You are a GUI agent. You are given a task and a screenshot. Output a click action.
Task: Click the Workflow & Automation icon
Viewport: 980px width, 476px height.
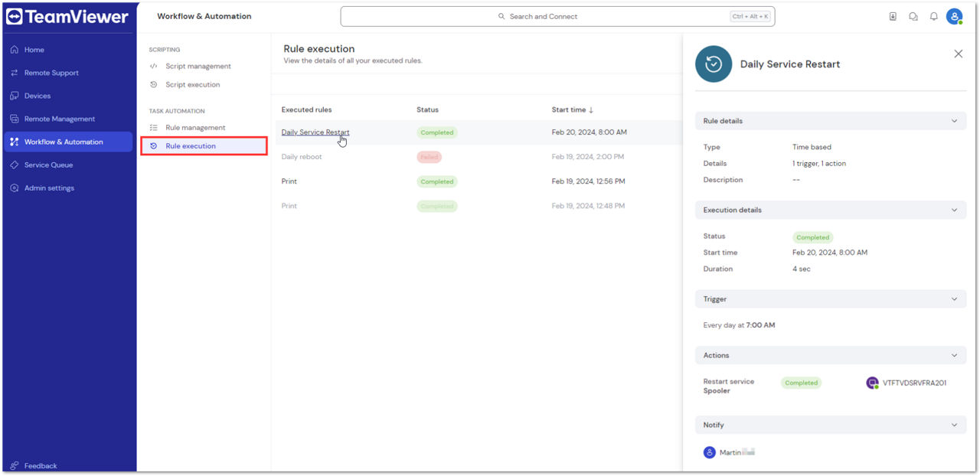15,142
